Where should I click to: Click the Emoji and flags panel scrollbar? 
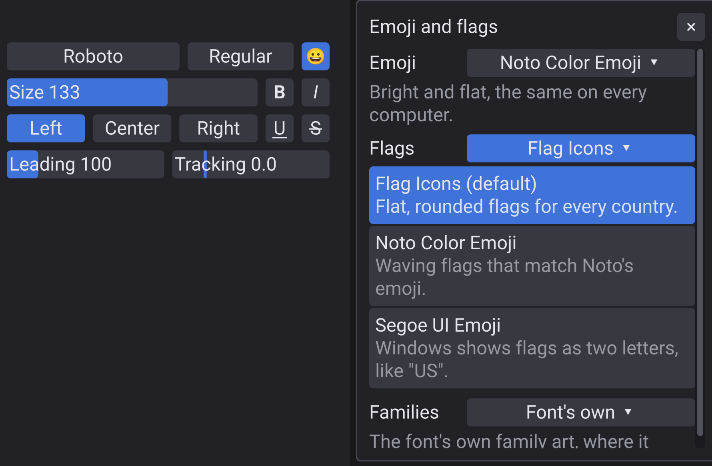pyautogui.click(x=700, y=243)
